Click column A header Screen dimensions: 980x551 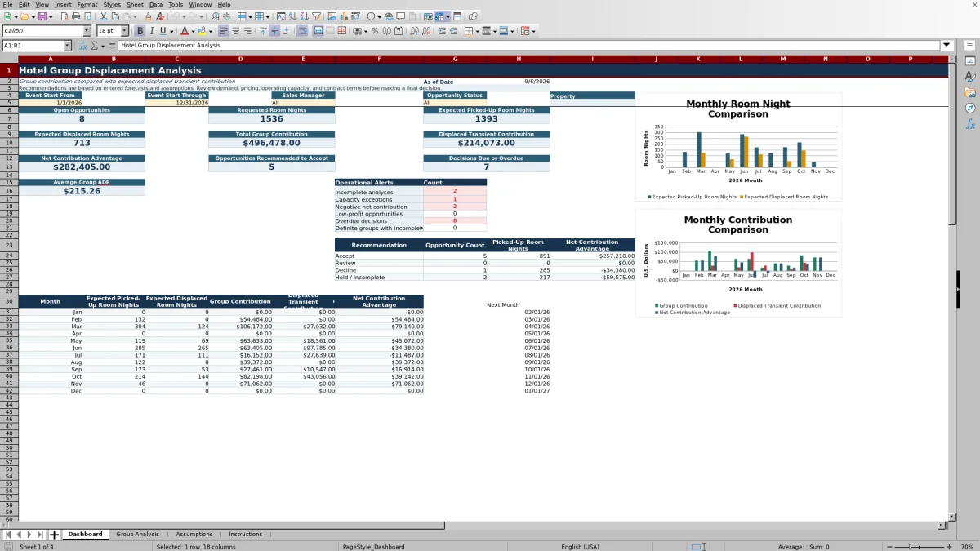point(51,59)
